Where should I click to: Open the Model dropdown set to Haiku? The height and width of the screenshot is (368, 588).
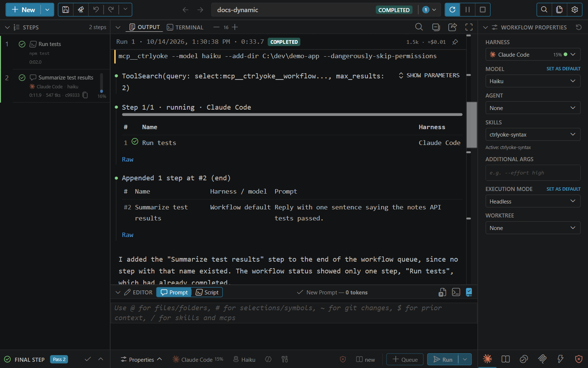tap(533, 81)
